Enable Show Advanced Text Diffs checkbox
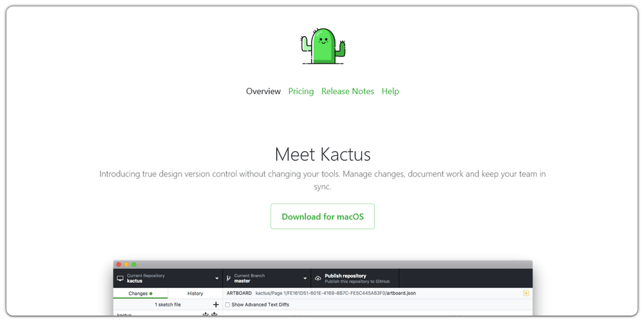This screenshot has height=322, width=644. tap(227, 305)
